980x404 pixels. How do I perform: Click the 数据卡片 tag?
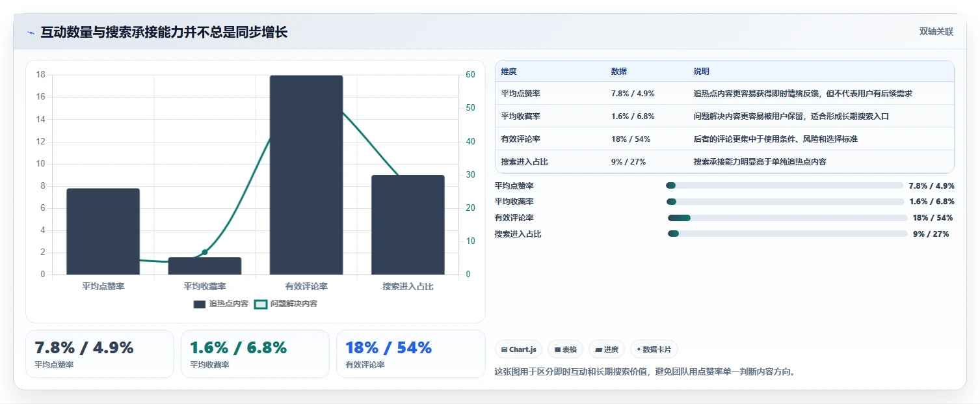coord(654,349)
